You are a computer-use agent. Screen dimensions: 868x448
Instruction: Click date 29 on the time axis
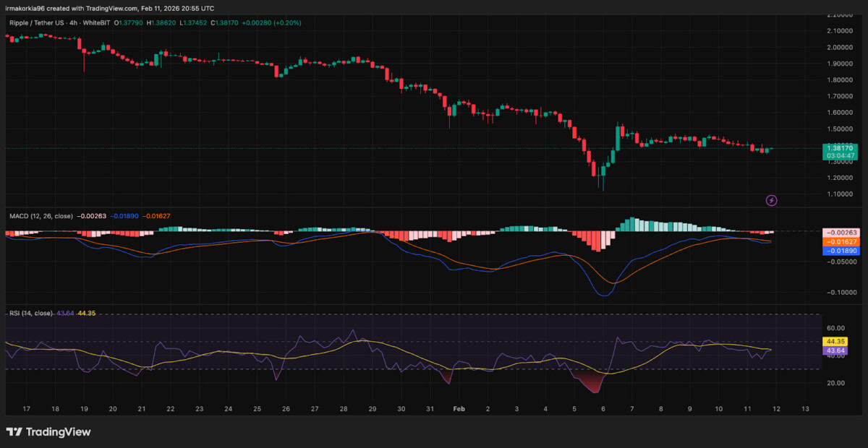click(x=373, y=408)
